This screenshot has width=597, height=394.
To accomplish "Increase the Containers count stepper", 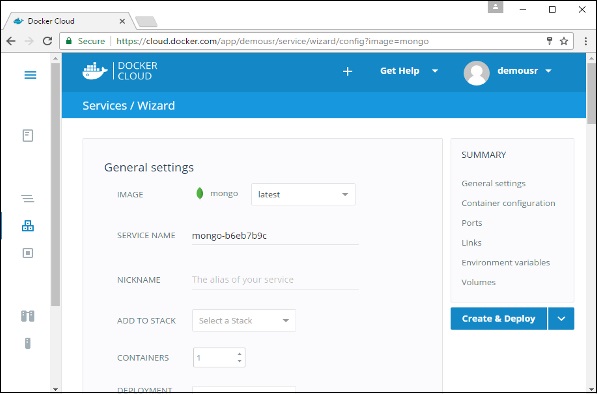I will click(x=239, y=354).
